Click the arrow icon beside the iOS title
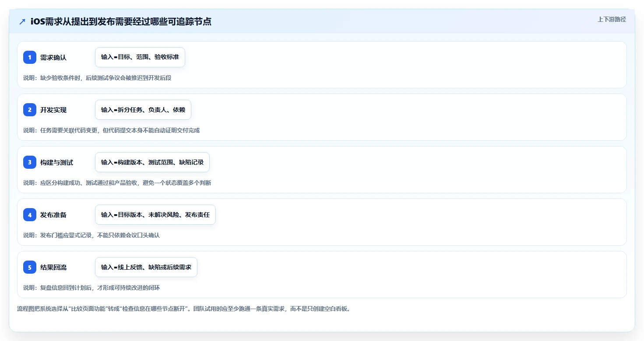The image size is (644, 341). point(22,21)
